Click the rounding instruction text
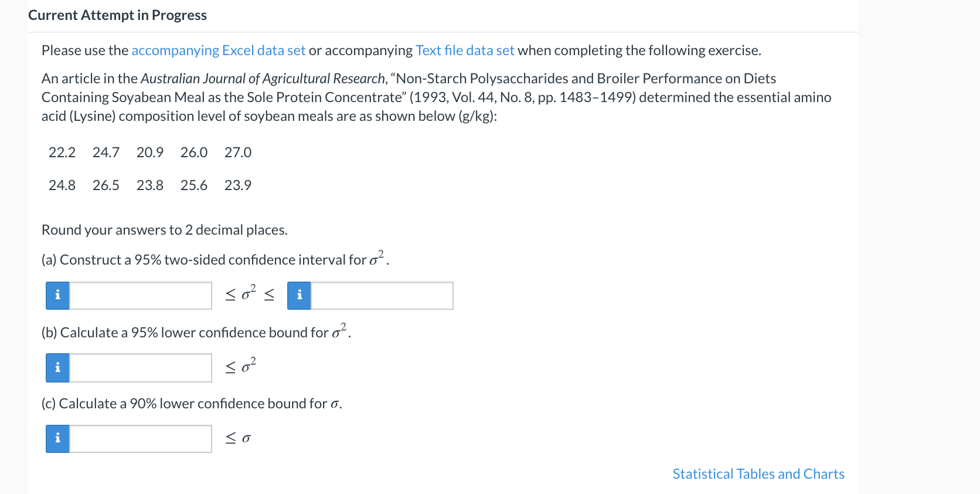The image size is (980, 494). [x=164, y=230]
